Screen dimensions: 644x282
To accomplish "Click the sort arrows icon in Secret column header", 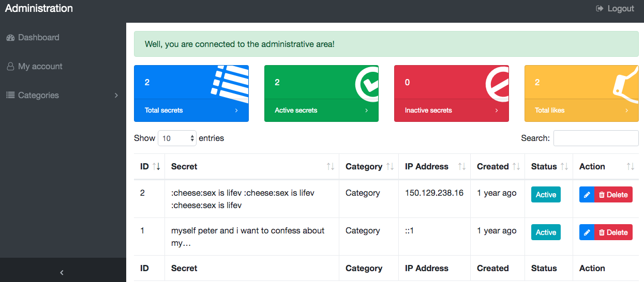I will coord(330,166).
